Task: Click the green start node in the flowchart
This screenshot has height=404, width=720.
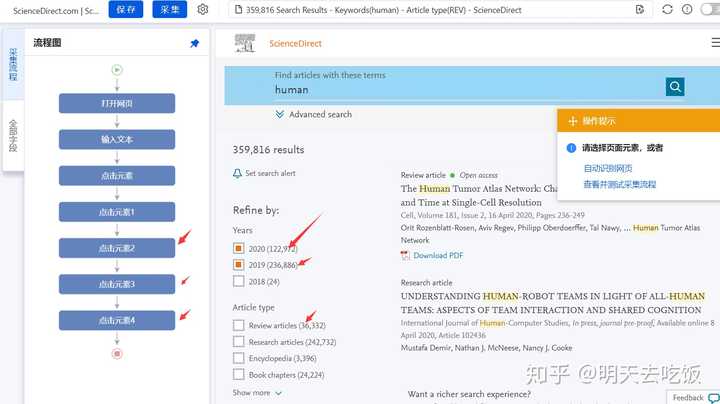Action: pyautogui.click(x=117, y=70)
